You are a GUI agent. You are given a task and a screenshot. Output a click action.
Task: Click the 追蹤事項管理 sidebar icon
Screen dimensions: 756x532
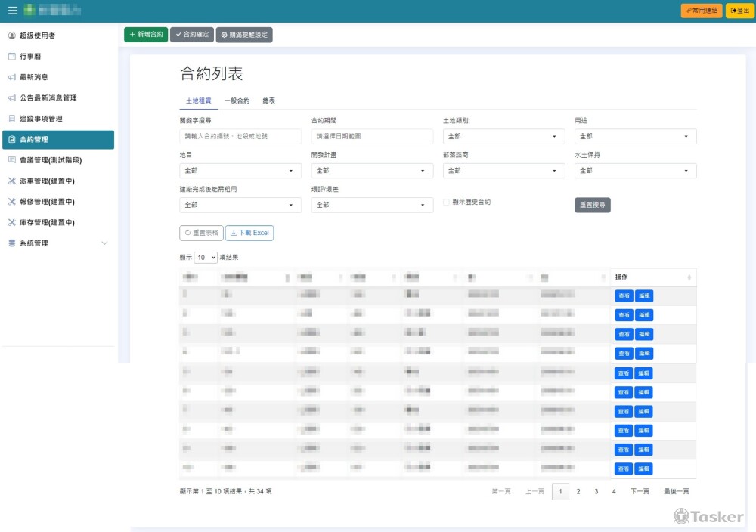pyautogui.click(x=12, y=119)
